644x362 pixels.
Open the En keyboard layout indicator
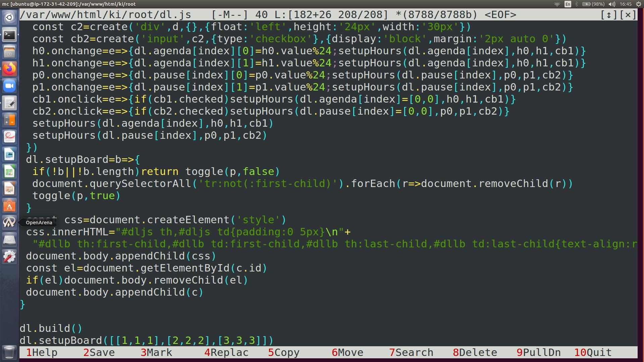click(568, 4)
